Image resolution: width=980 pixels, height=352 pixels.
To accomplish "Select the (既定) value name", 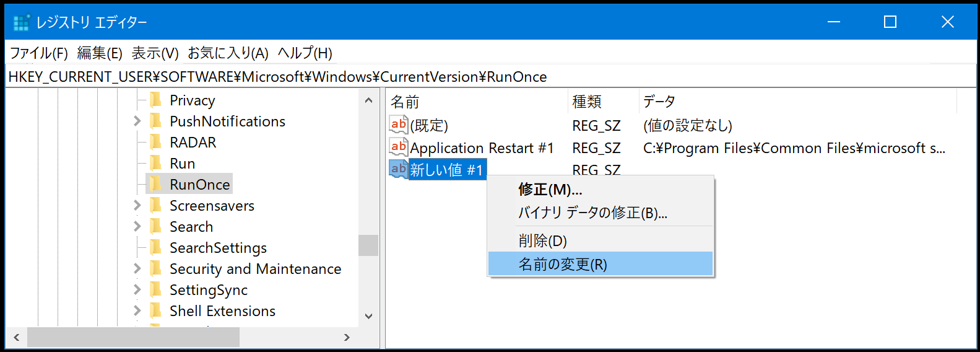I will [429, 125].
